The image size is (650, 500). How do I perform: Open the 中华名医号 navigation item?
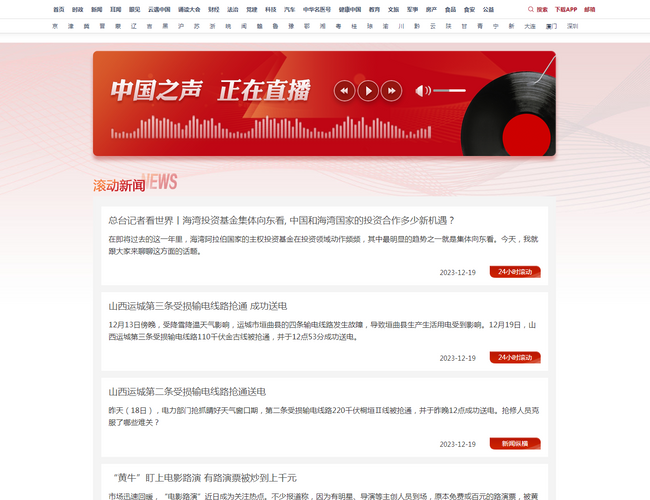[317, 9]
